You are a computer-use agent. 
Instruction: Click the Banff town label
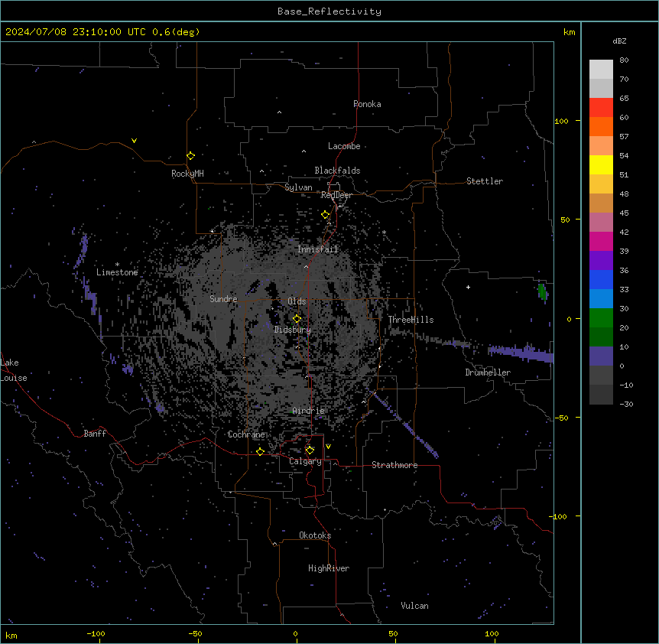[95, 434]
